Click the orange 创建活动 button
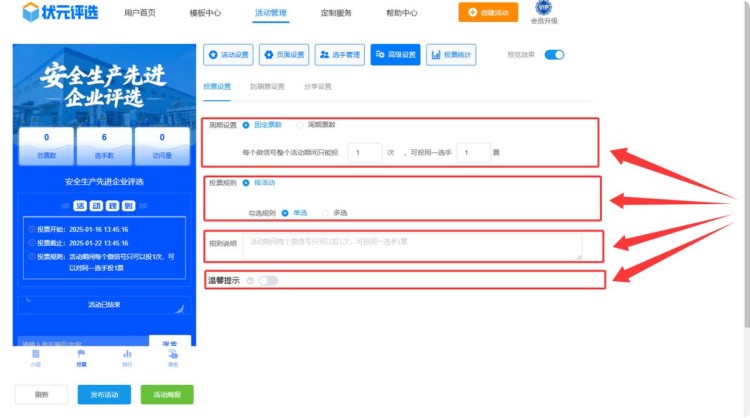Screen dimensions: 750x418 (488, 12)
